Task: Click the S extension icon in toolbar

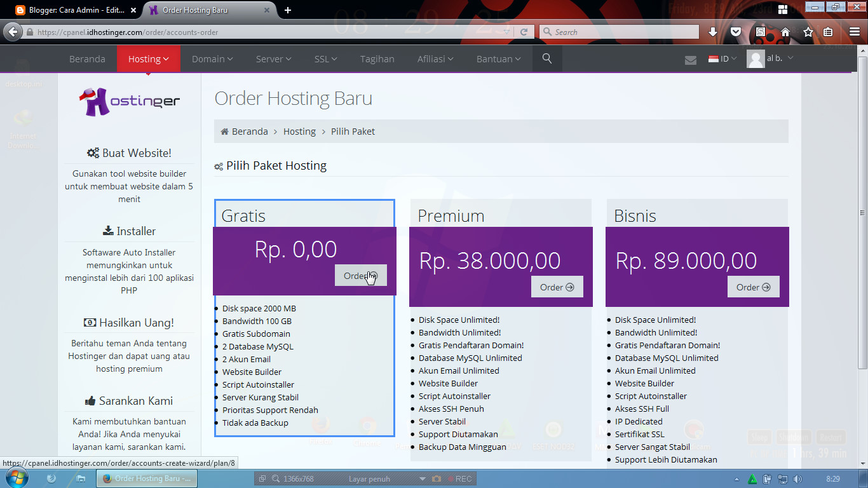Action: [761, 32]
